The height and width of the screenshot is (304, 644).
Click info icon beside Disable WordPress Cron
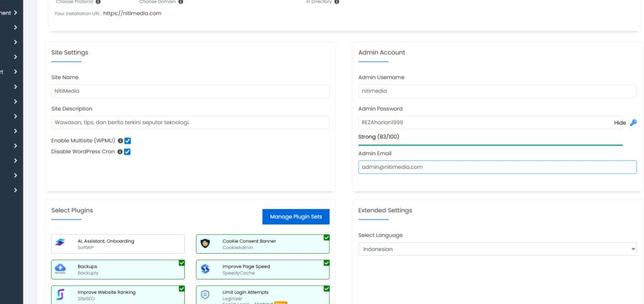(x=120, y=151)
